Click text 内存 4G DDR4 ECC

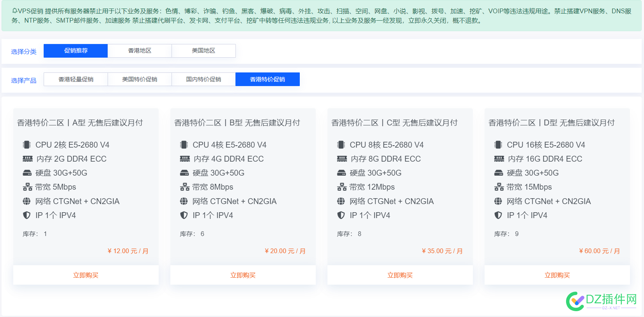[228, 159]
